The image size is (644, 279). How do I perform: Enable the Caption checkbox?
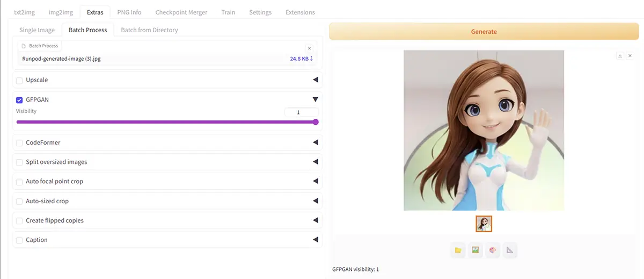[x=19, y=240]
